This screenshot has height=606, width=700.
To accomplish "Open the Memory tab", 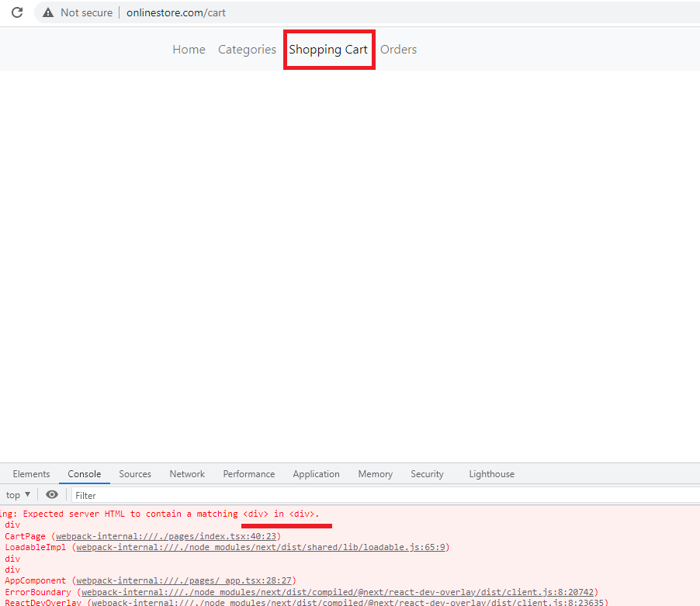I will pos(375,474).
